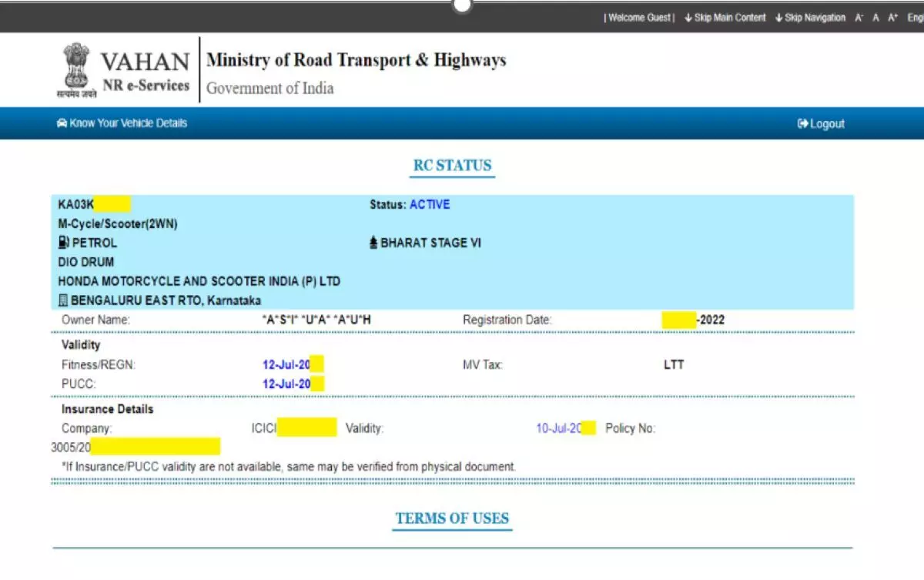Click the Welcome Guest menu item

pyautogui.click(x=639, y=17)
